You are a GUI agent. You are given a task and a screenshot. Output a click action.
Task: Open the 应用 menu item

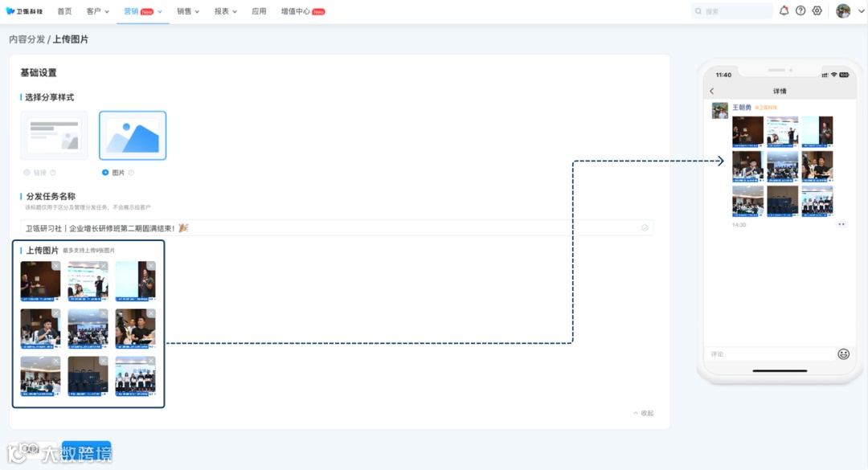click(x=259, y=11)
